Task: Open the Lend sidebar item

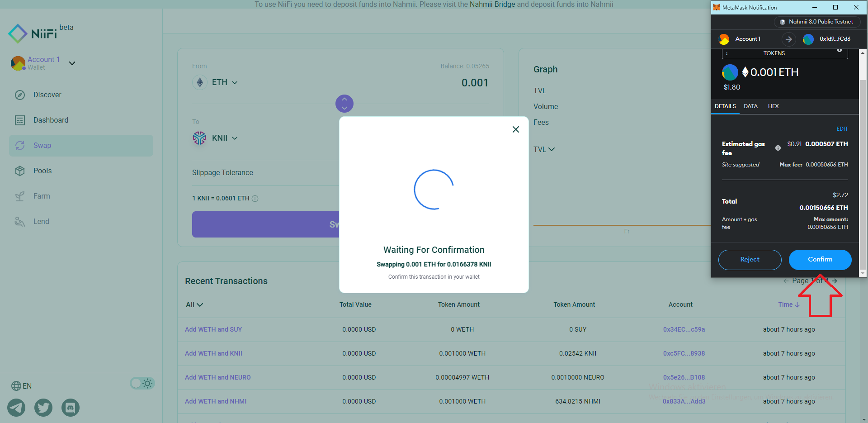Action: [x=81, y=222]
